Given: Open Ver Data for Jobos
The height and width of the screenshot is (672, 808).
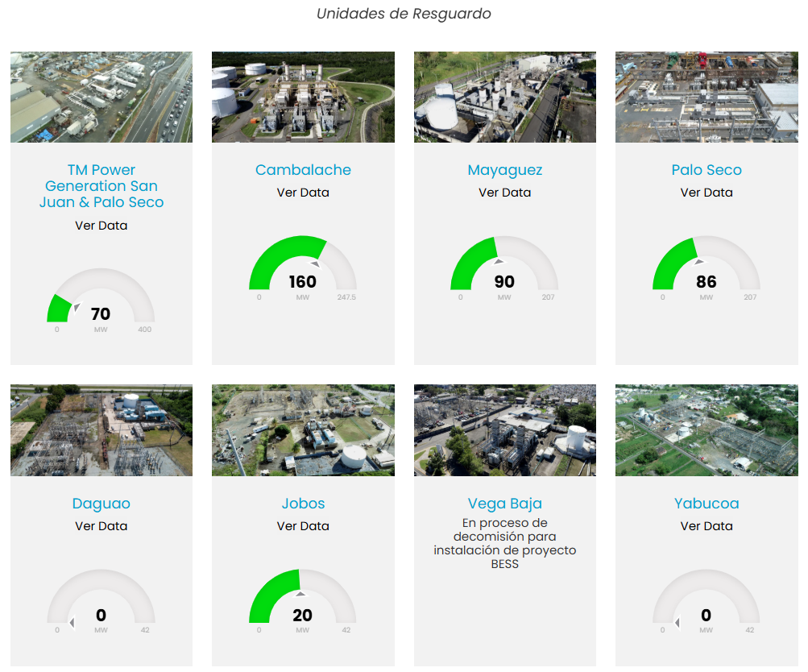Looking at the screenshot, I should (x=303, y=526).
